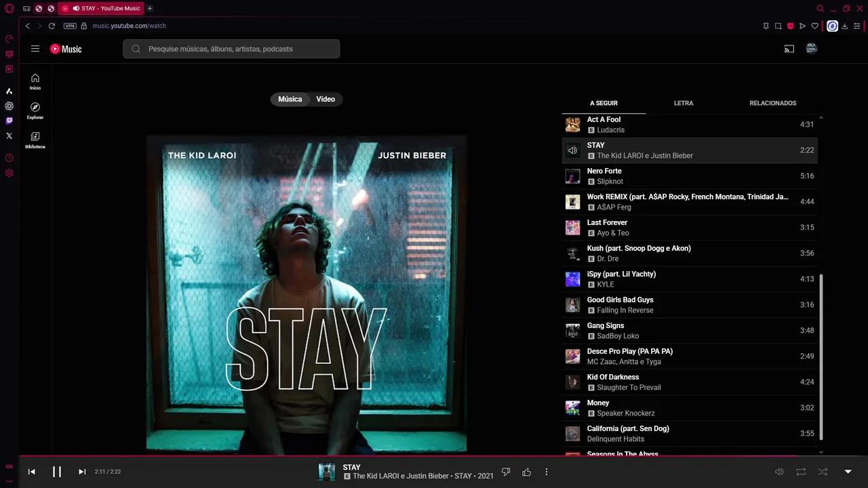Open browser downloads icon
The height and width of the screenshot is (488, 868).
click(845, 26)
